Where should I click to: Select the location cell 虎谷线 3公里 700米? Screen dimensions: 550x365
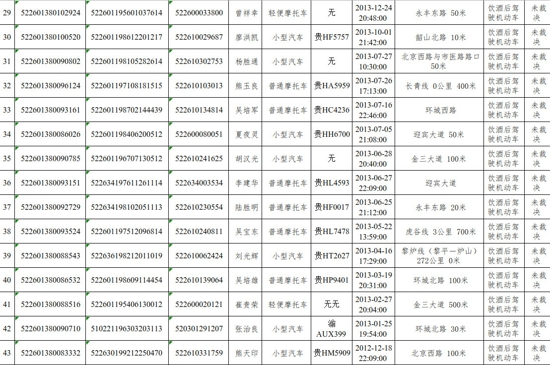pyautogui.click(x=441, y=231)
